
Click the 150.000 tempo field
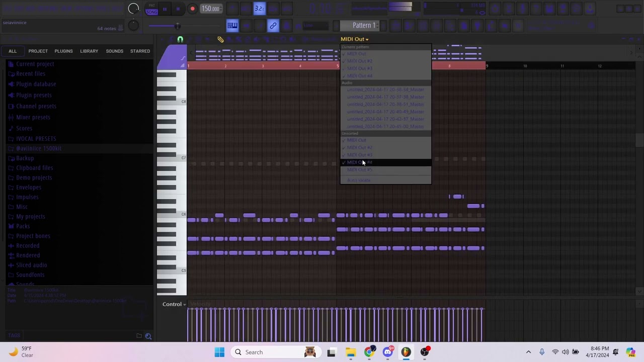click(210, 9)
